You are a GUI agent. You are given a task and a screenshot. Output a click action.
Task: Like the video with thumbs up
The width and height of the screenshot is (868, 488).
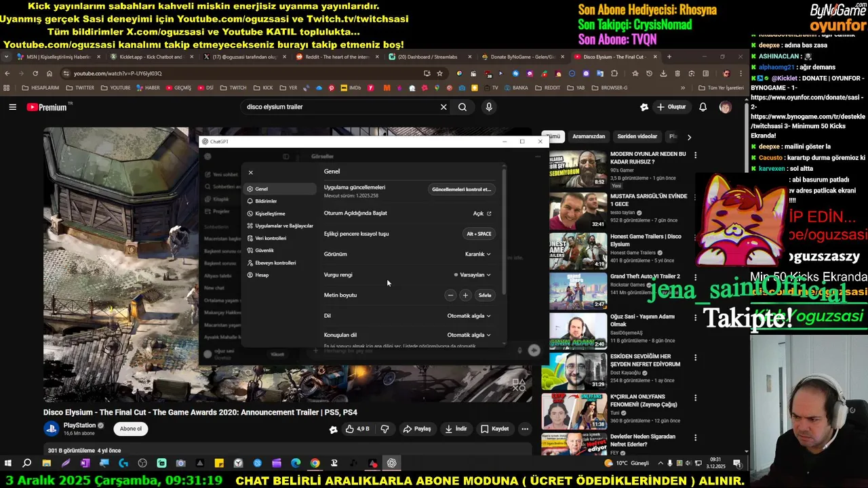(x=357, y=429)
